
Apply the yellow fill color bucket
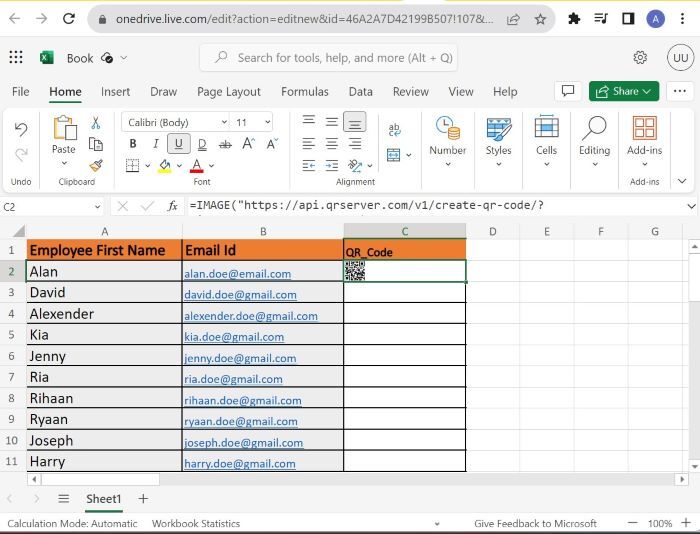[165, 166]
